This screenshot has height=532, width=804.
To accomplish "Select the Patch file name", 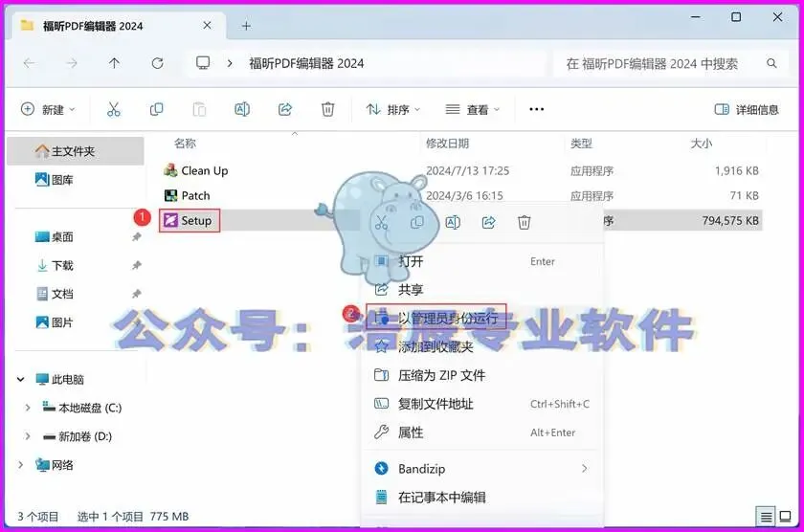I will click(x=195, y=195).
